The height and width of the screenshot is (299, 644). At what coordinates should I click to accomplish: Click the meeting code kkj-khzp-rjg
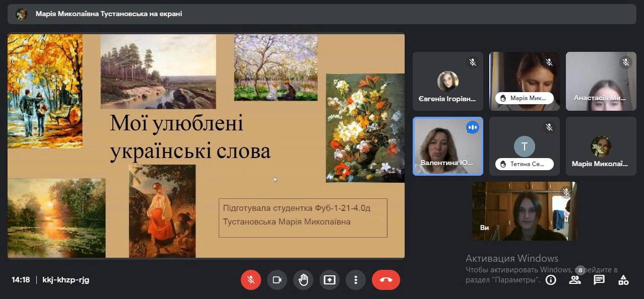[x=66, y=280]
